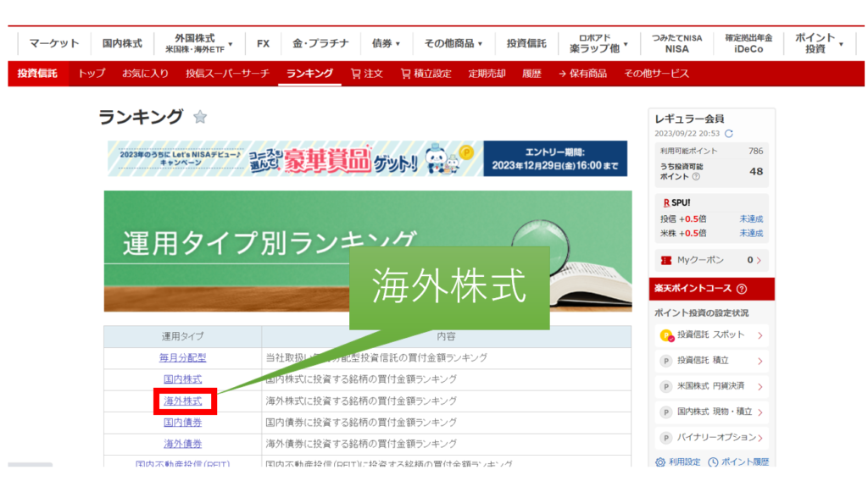Open the マーケット menu
Viewport: 868px width, 492px height.
[53, 44]
